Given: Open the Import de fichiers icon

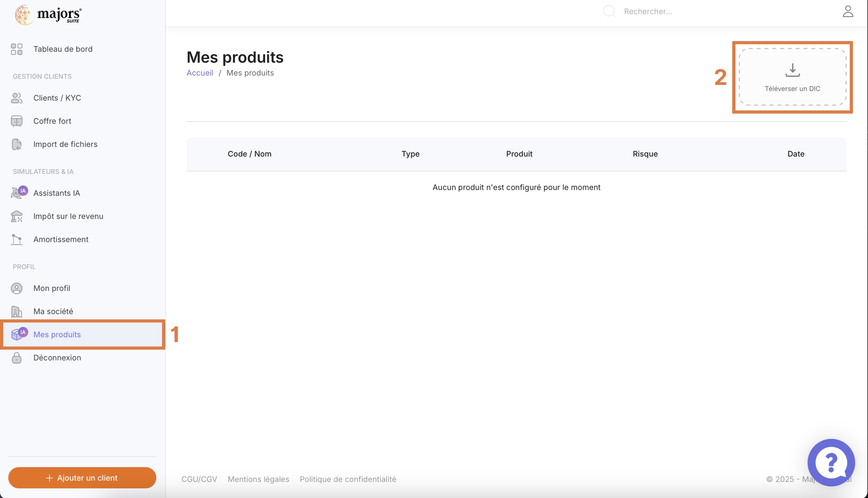Looking at the screenshot, I should (x=17, y=144).
